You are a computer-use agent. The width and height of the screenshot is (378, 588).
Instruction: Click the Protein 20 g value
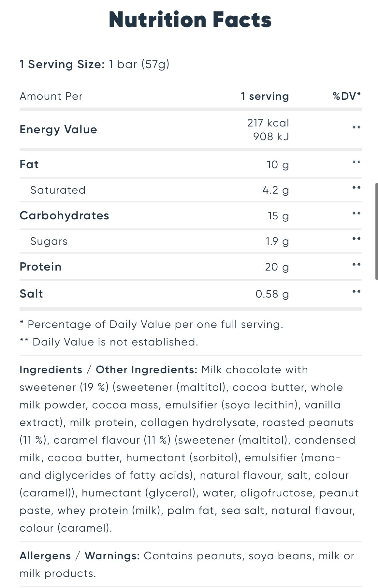pos(277,267)
